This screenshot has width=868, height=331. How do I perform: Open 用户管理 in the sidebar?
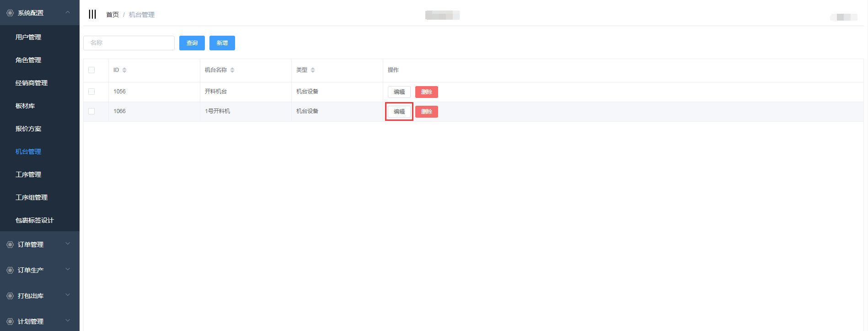(28, 37)
